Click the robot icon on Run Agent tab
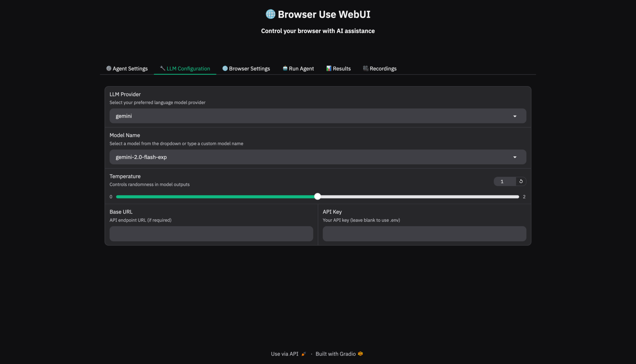 click(x=284, y=68)
